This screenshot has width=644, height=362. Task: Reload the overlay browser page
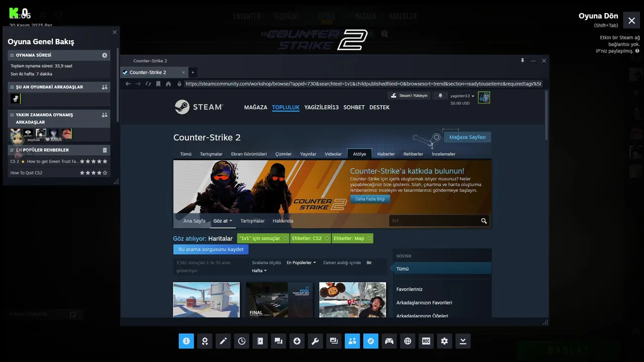tap(148, 84)
